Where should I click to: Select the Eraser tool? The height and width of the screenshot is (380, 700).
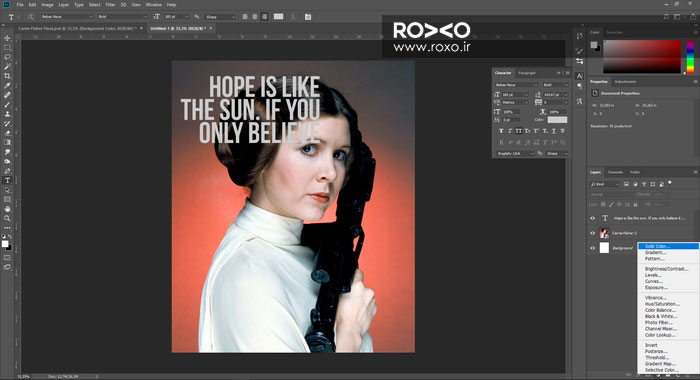[7, 133]
